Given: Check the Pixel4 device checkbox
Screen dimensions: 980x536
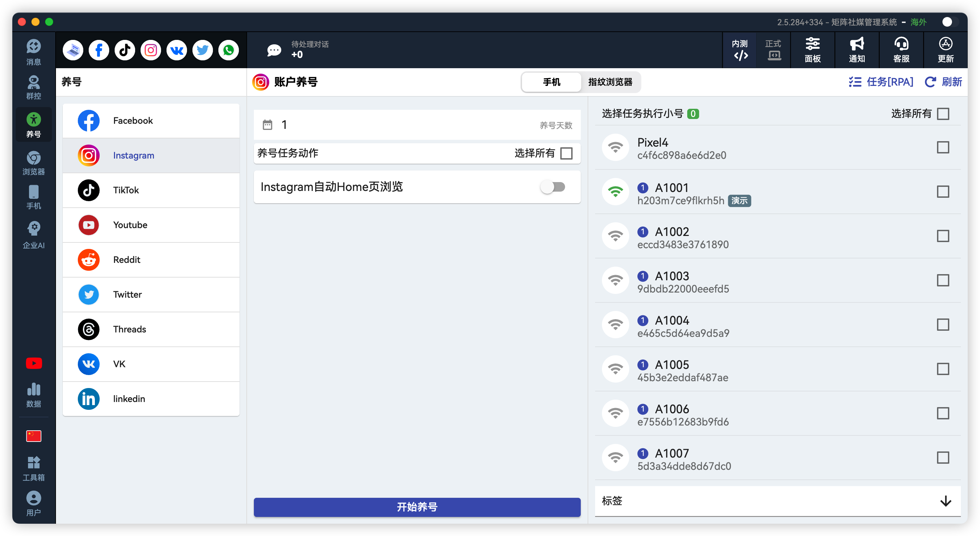Looking at the screenshot, I should point(943,147).
